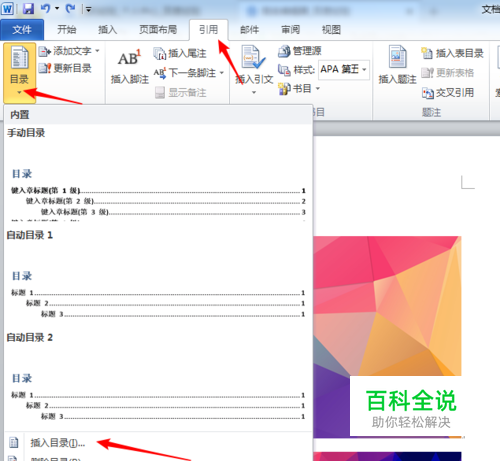Click the 下一条脚注 AB arrow icon
500x461 pixels.
160,73
